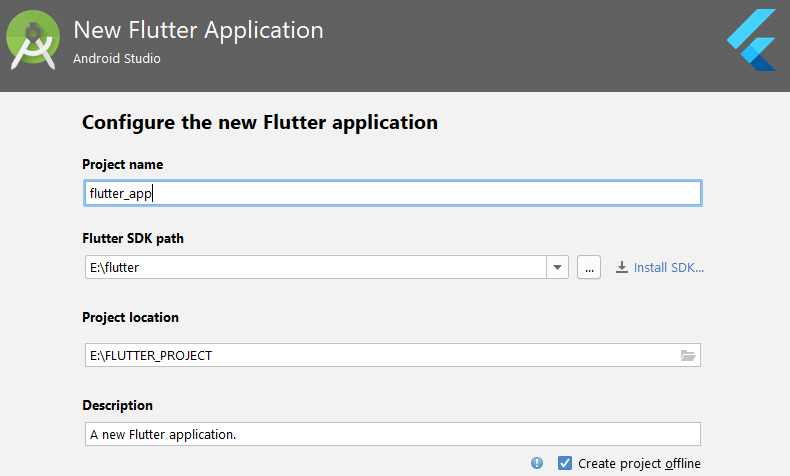Click the 'Project name' label
Screen dimensions: 790x476
pos(122,165)
